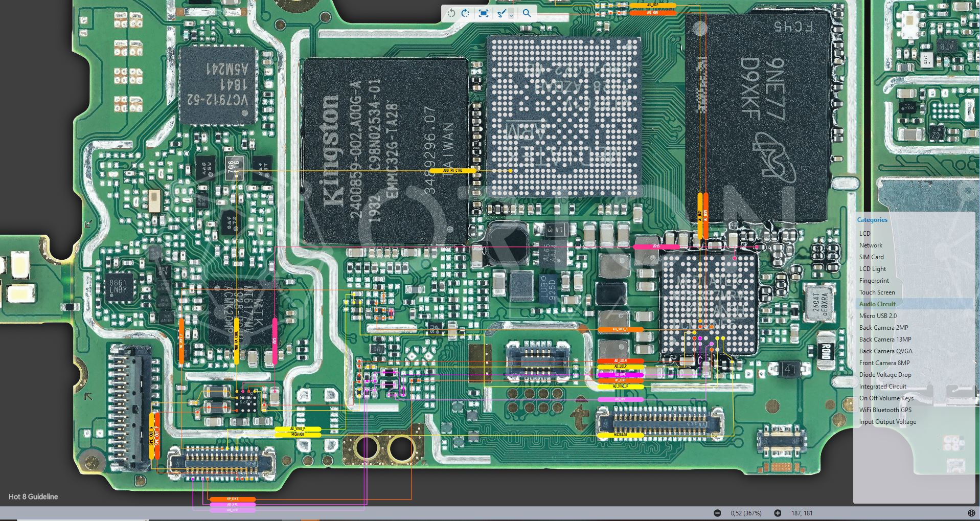Click the crosshair icon in status bar
Viewport: 980px width, 521px height.
point(971,513)
